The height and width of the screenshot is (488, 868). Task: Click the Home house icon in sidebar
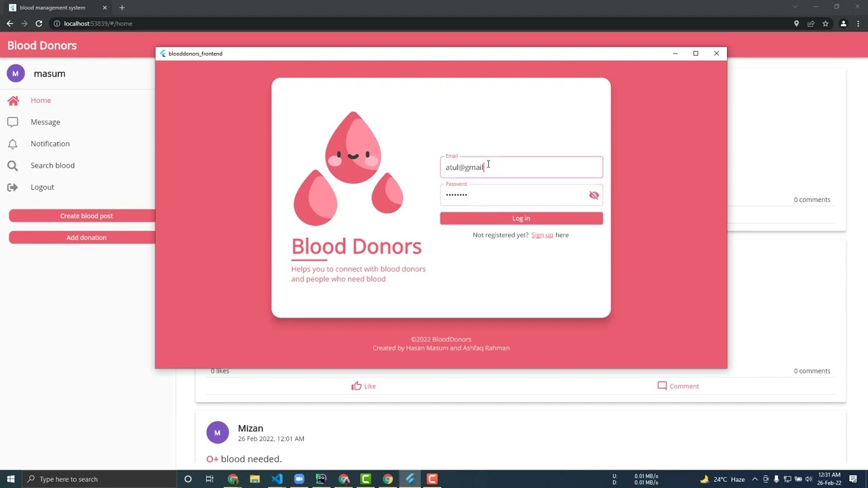[x=13, y=100]
